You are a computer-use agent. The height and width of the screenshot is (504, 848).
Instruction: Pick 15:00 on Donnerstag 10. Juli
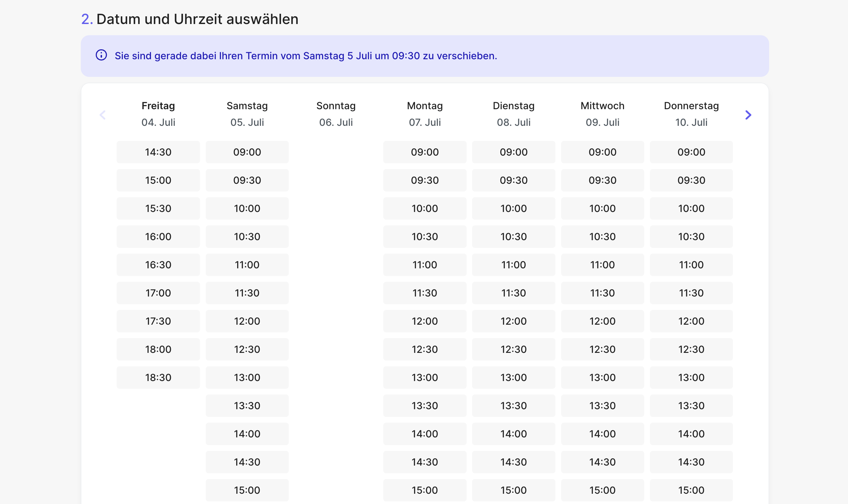pos(692,490)
